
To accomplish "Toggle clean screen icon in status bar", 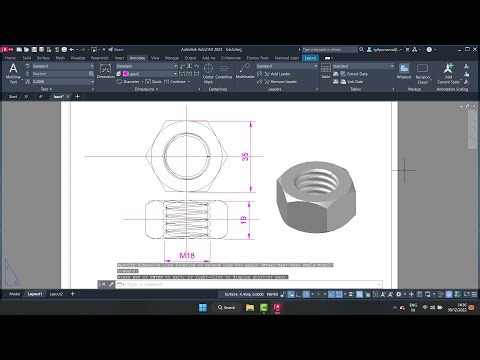I will (x=467, y=294).
